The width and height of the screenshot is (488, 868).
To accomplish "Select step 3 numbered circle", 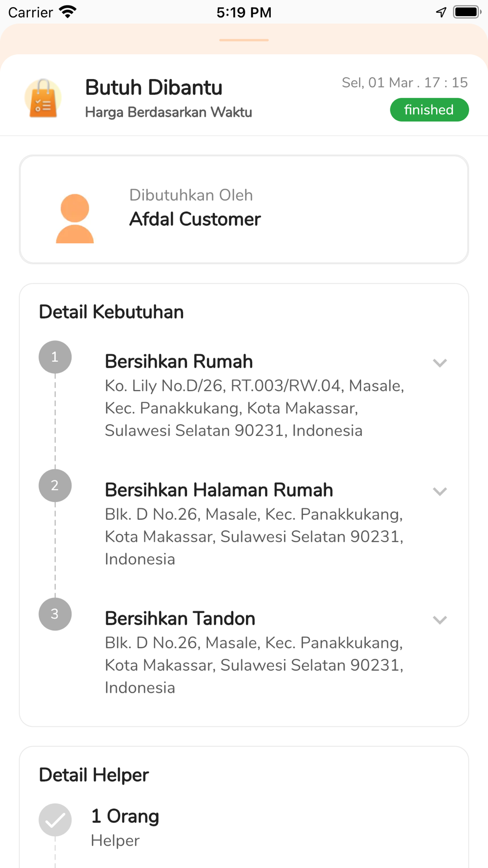I will pyautogui.click(x=55, y=614).
